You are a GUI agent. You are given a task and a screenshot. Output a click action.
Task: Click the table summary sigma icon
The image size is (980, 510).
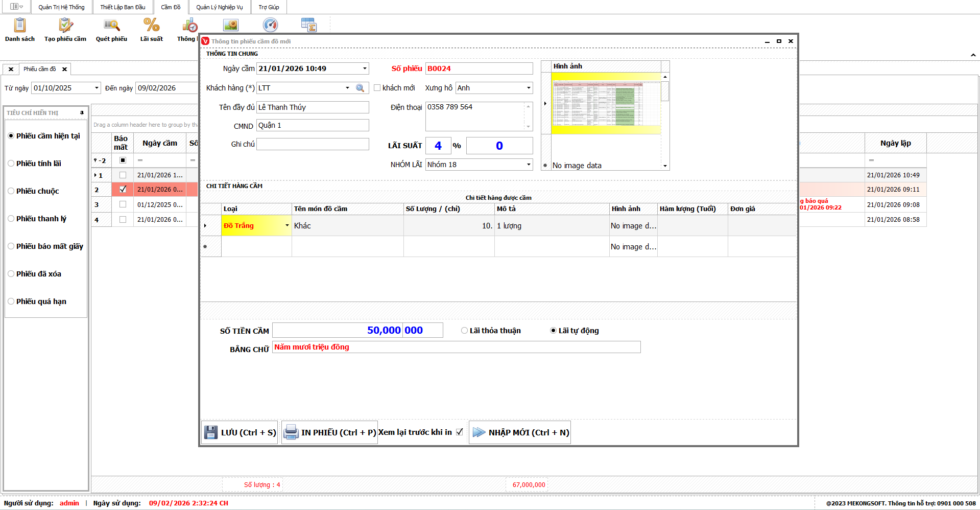[x=309, y=25]
